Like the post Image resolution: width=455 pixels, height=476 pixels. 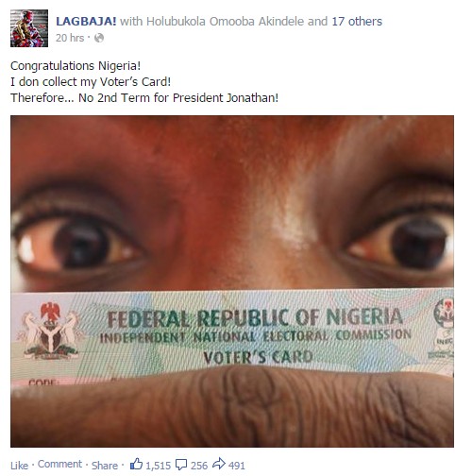(19, 466)
